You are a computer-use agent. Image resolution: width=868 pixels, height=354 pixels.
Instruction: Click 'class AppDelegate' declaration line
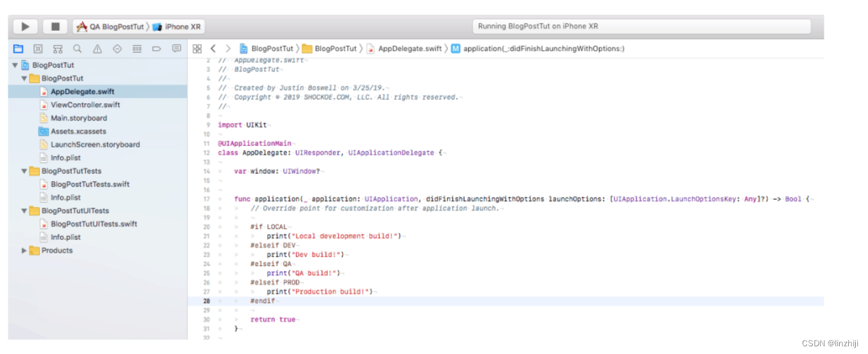(330, 153)
